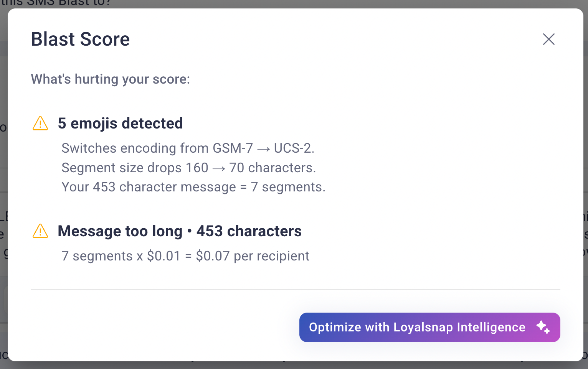Screen dimensions: 588x369
Task: Click the warning icon beside Message too long
Action: pyautogui.click(x=40, y=231)
